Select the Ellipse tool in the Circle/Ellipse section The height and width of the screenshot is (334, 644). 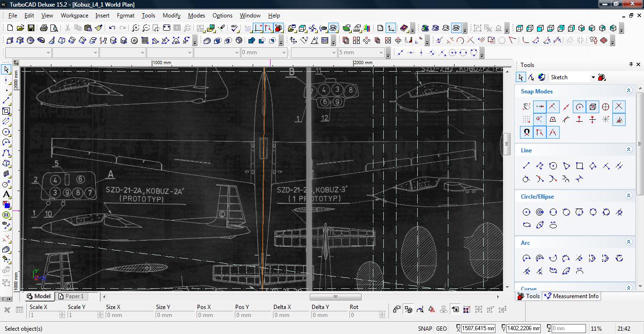[527, 225]
